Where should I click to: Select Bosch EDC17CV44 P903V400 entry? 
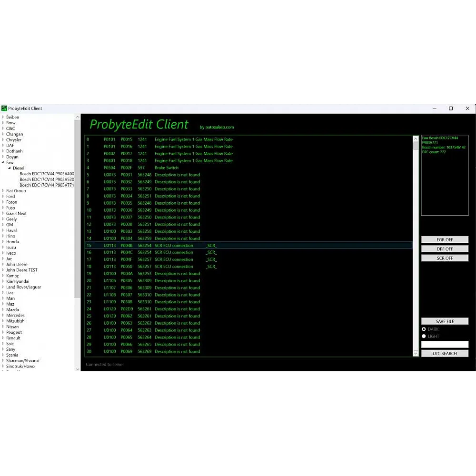47,174
